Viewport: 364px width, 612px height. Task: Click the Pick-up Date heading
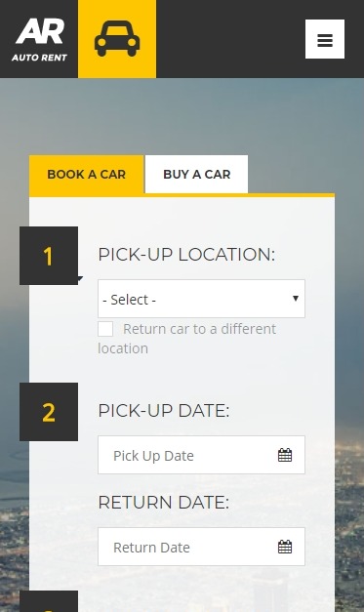click(164, 411)
